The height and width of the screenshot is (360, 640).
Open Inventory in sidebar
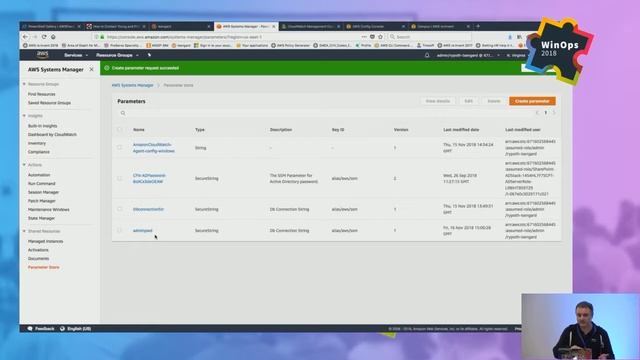click(x=37, y=143)
